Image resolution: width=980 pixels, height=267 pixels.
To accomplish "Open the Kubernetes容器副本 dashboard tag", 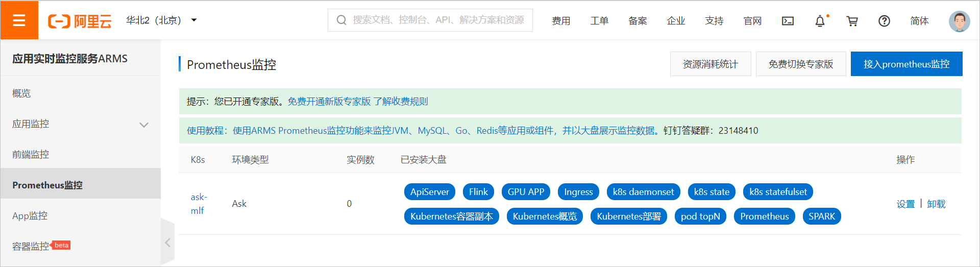I will click(x=452, y=216).
